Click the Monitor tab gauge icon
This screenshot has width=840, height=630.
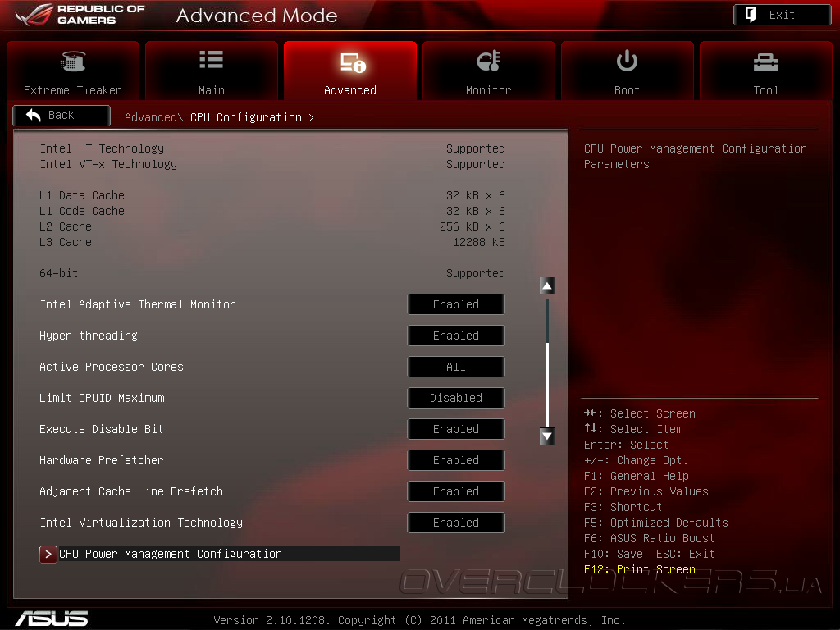[489, 61]
